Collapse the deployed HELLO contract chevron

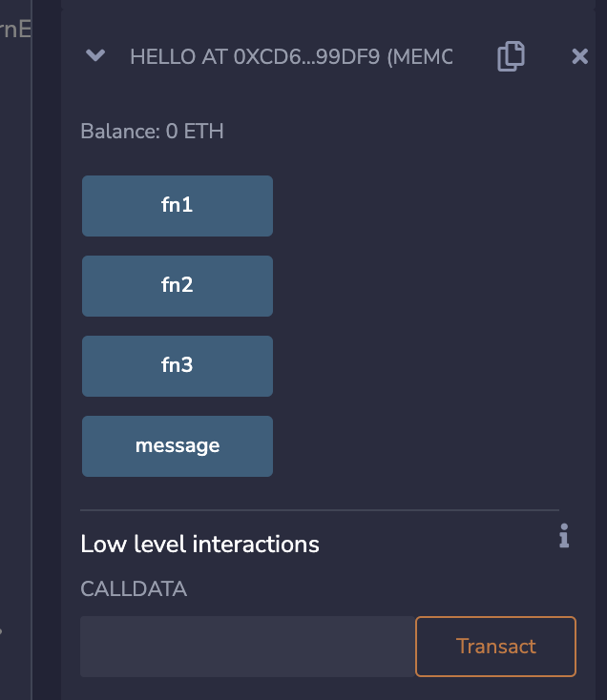pos(95,56)
